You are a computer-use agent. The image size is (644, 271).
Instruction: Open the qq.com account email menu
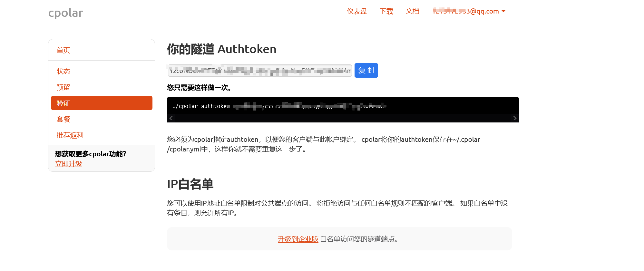[465, 11]
